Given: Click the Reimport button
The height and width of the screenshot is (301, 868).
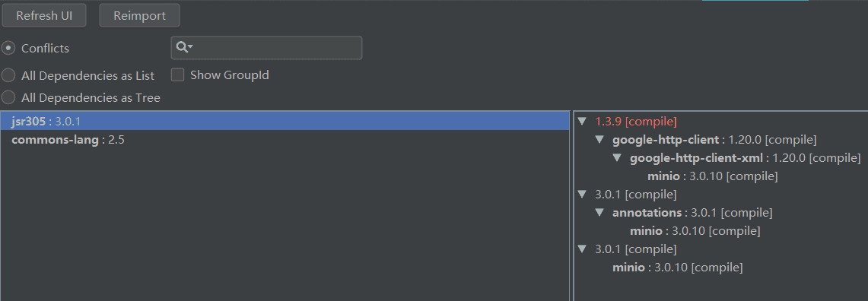Looking at the screenshot, I should point(139,15).
